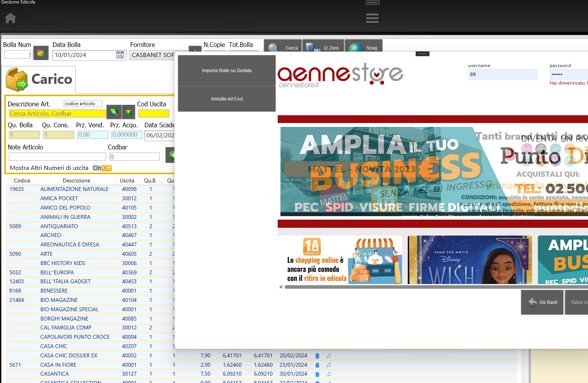Viewport: 588px width, 383px height.
Task: Click the I2.Zero toolbar button
Action: [x=323, y=46]
